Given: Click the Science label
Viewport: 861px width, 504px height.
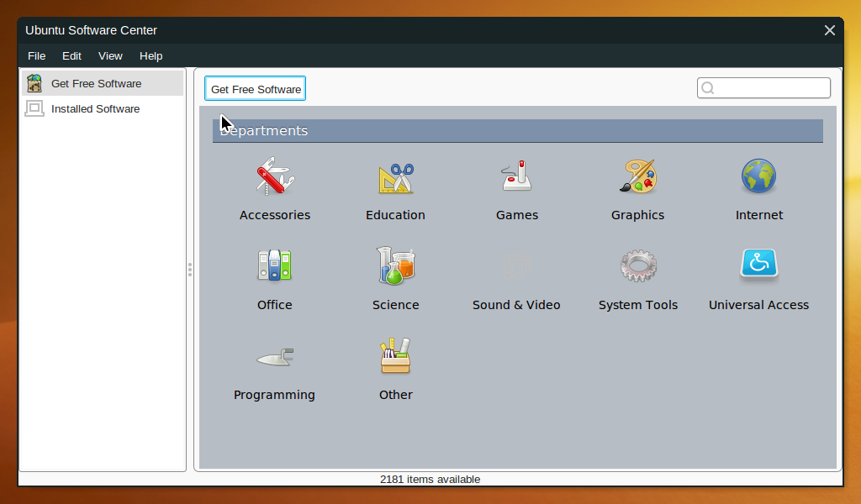Looking at the screenshot, I should 396,305.
